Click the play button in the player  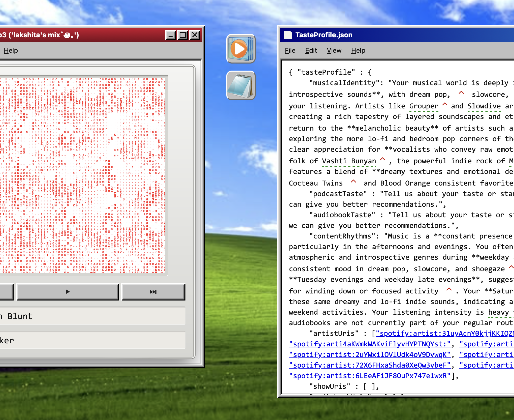(68, 292)
